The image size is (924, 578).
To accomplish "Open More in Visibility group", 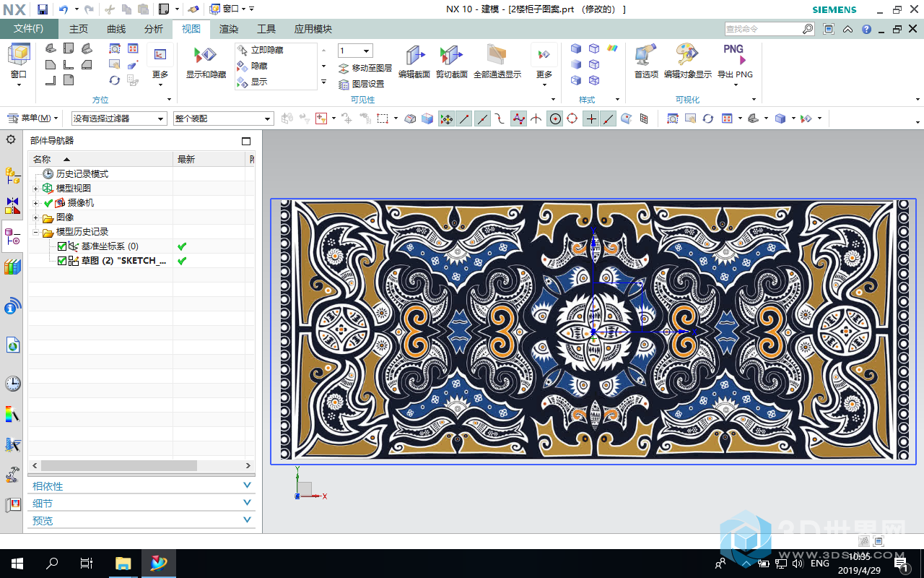I will pyautogui.click(x=544, y=64).
